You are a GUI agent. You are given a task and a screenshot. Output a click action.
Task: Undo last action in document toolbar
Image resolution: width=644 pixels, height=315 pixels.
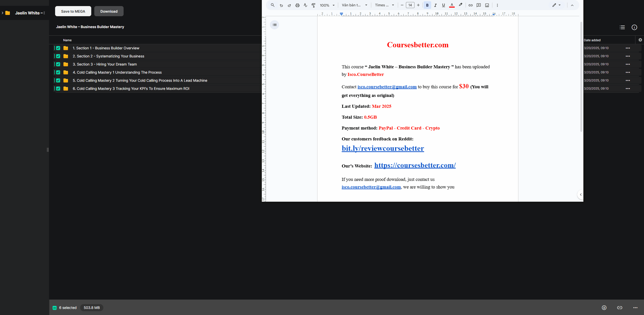pos(281,5)
